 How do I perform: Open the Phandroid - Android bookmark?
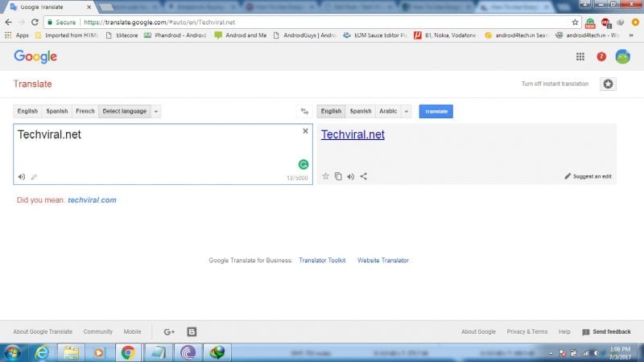(x=175, y=35)
